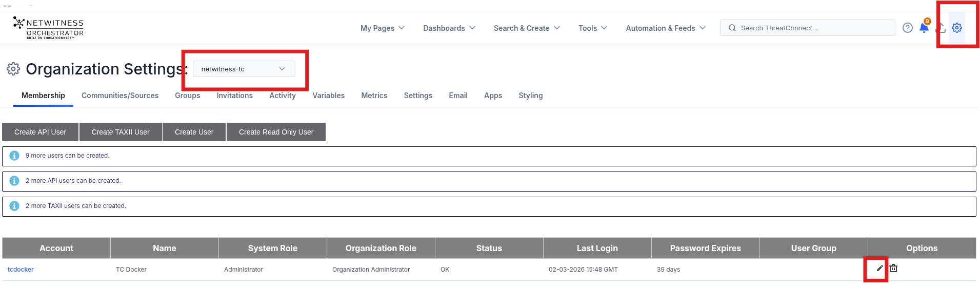
Task: Click the 'OK' status cell
Action: click(x=445, y=270)
